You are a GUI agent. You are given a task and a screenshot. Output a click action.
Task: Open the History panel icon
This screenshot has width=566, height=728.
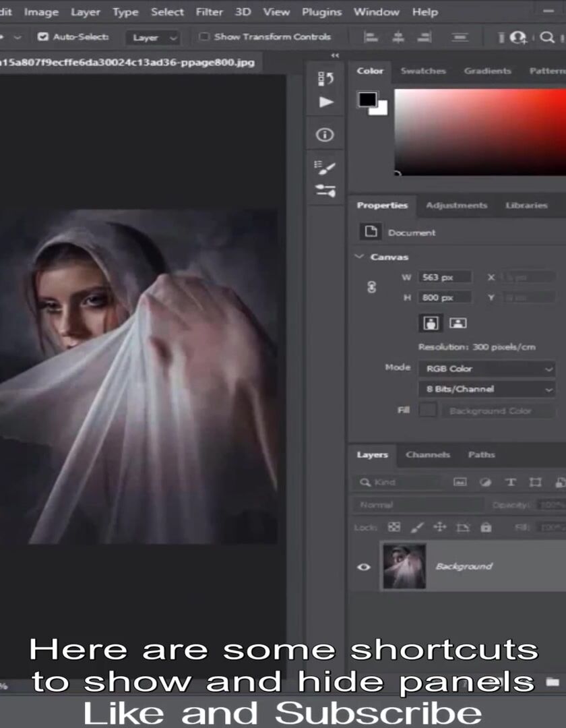coord(325,79)
